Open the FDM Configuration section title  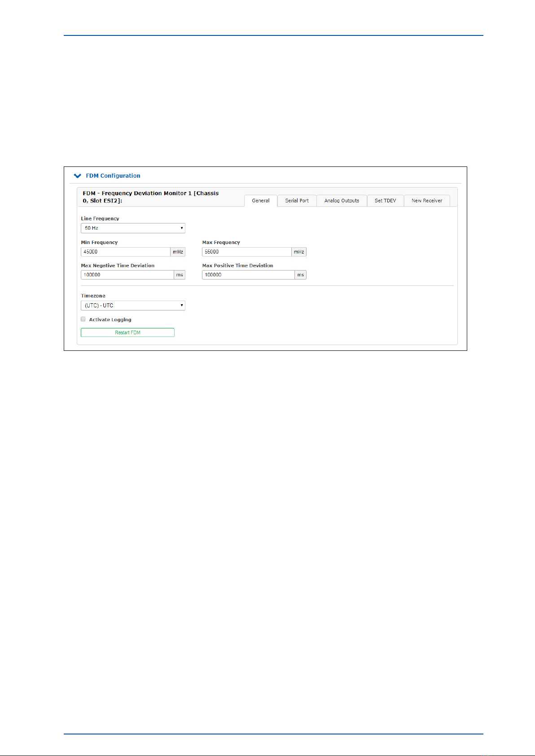pyautogui.click(x=113, y=176)
